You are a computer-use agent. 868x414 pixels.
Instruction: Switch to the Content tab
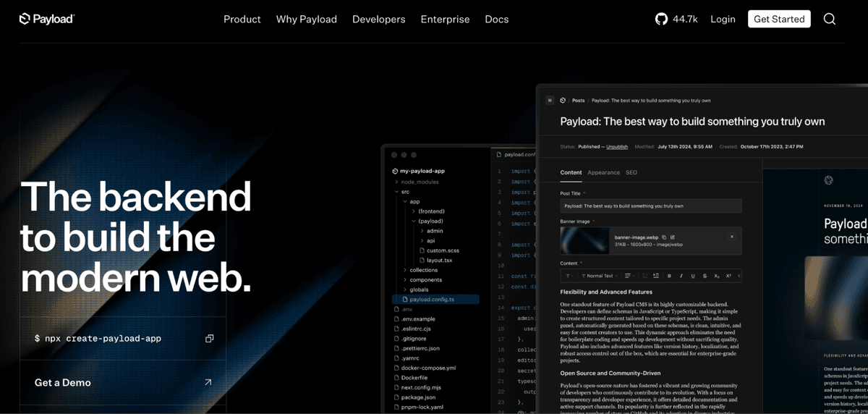571,172
